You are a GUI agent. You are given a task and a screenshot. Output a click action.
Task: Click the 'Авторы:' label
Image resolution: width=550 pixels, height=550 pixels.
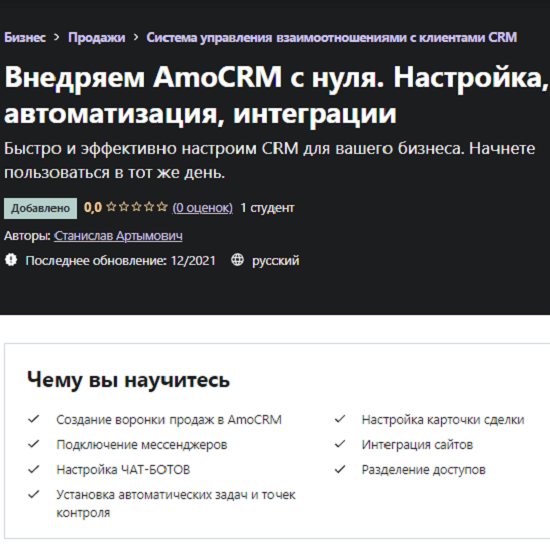27,236
